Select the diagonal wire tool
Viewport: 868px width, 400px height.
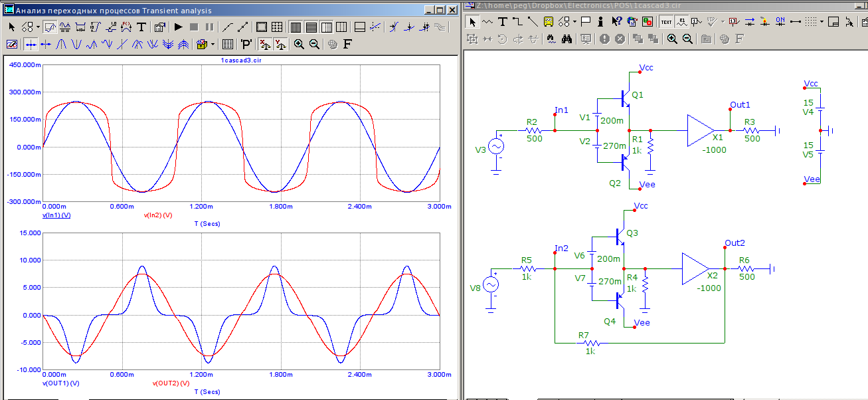coord(533,22)
